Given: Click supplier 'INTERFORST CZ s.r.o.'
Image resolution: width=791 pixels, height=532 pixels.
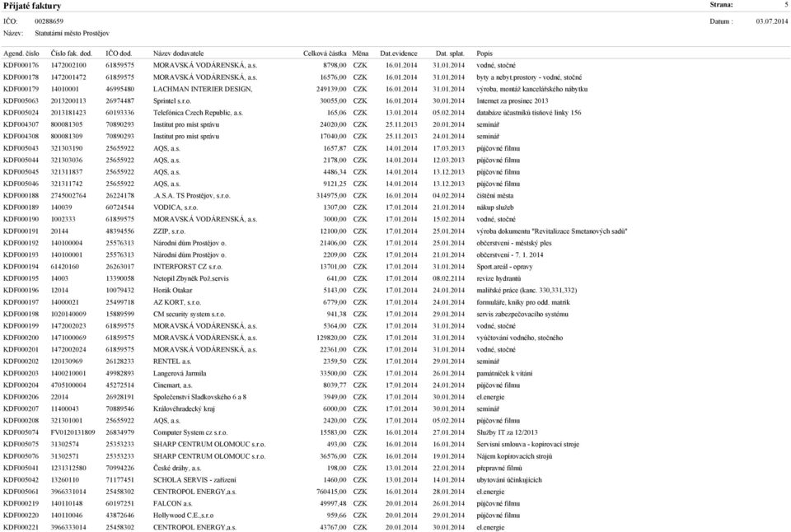Looking at the screenshot, I should point(188,267).
